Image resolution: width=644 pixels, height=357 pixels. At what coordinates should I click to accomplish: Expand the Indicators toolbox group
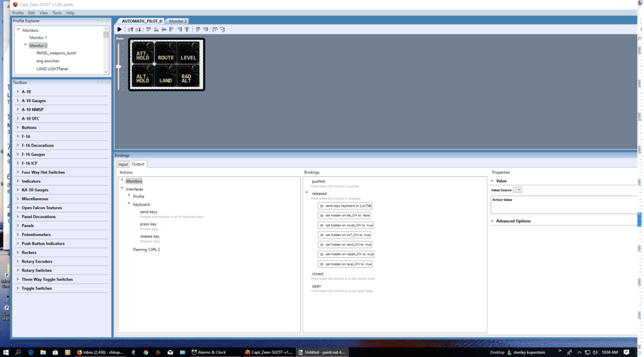[x=17, y=181]
